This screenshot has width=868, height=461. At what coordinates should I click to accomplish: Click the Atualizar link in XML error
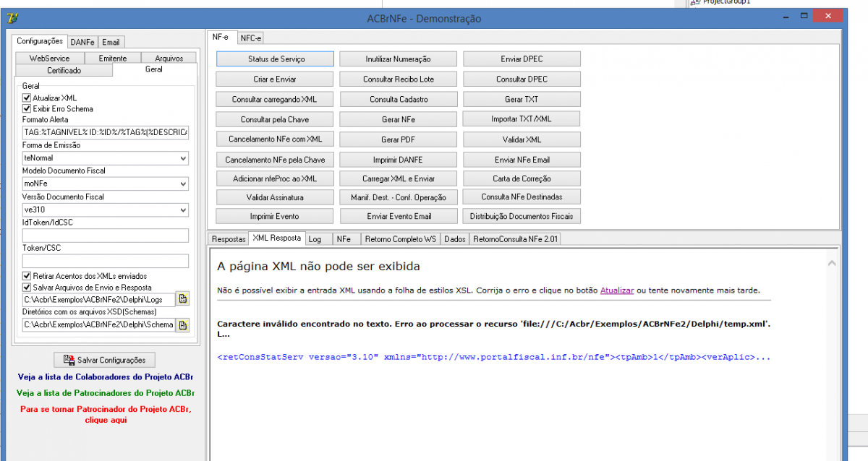617,290
